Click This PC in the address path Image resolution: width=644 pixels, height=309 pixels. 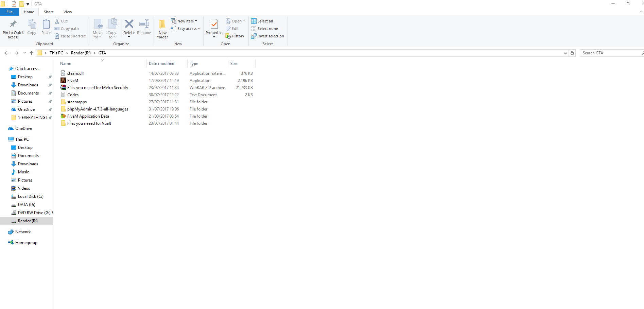coord(56,53)
